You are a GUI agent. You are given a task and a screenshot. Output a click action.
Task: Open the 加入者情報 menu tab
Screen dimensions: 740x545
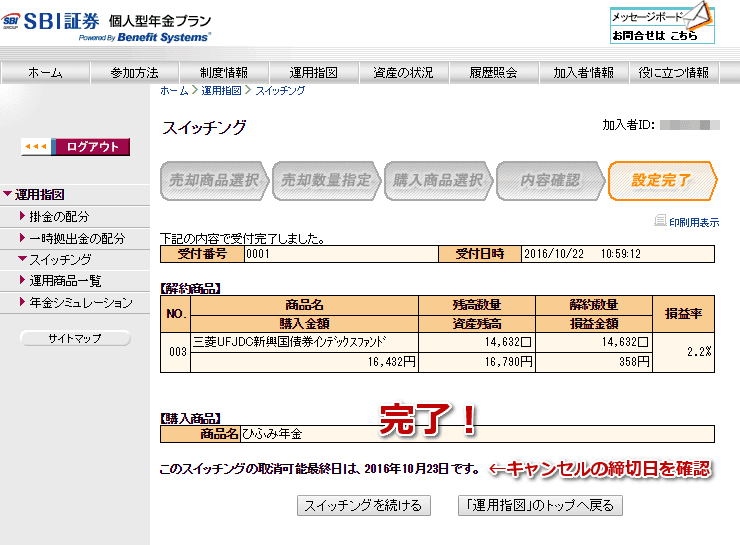click(583, 73)
